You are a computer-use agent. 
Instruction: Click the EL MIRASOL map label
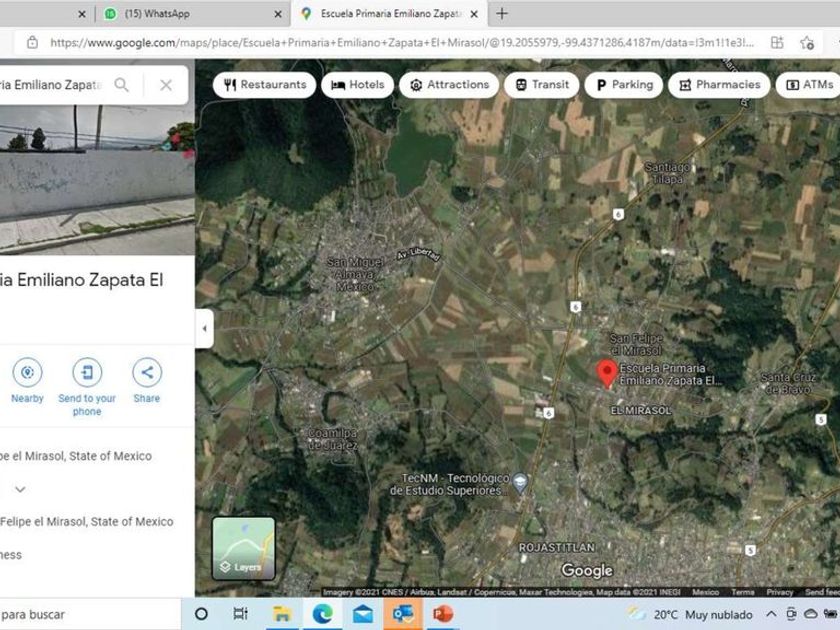pos(641,410)
